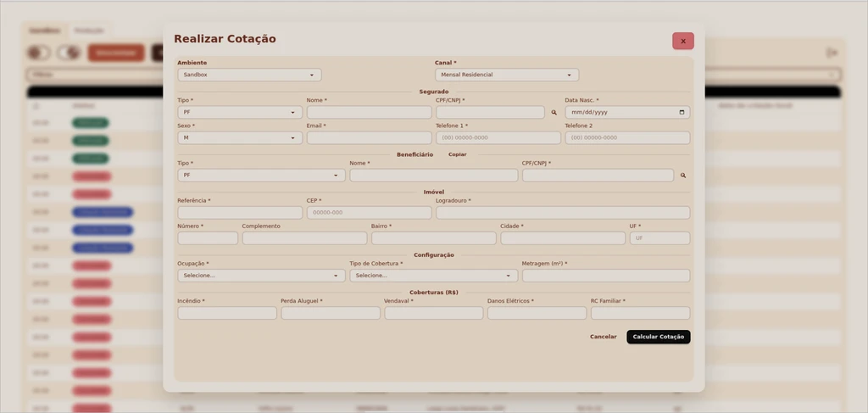Click the UF input field
This screenshot has width=868, height=413.
tap(659, 238)
